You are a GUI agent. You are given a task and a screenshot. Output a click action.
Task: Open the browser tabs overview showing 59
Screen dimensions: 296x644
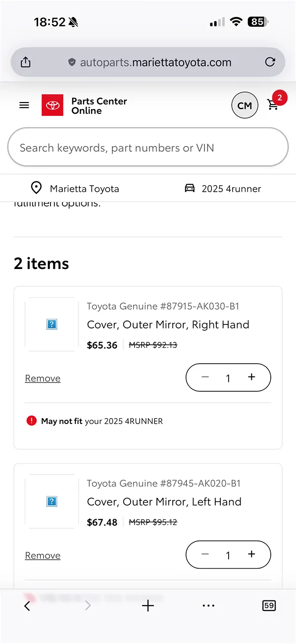[x=269, y=605]
